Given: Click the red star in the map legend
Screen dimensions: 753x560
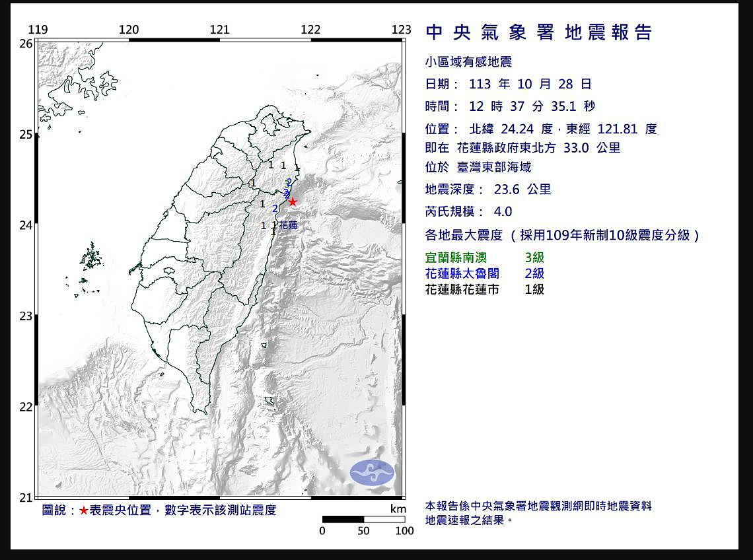Looking at the screenshot, I should pos(83,510).
